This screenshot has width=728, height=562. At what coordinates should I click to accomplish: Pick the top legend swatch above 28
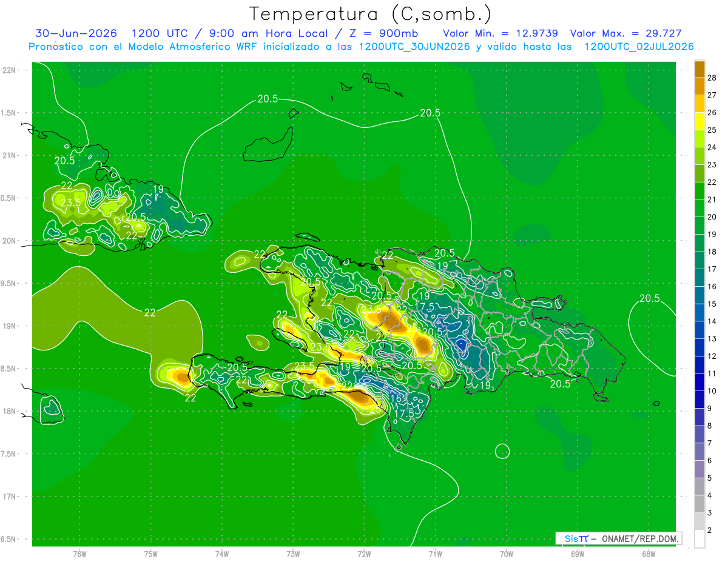(699, 69)
